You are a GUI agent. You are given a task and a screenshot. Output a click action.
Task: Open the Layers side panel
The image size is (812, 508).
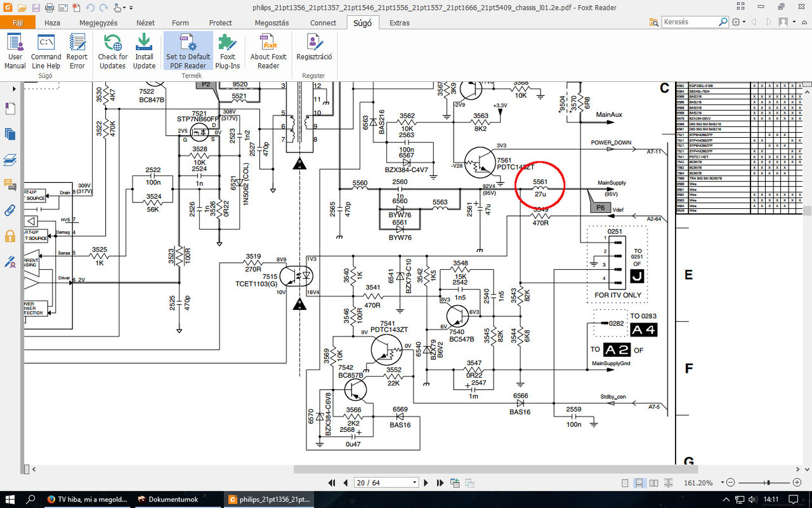(10, 159)
